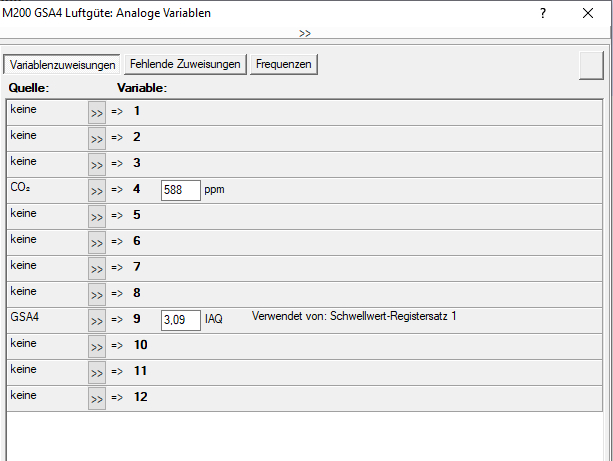Click the help question mark button

click(x=543, y=14)
